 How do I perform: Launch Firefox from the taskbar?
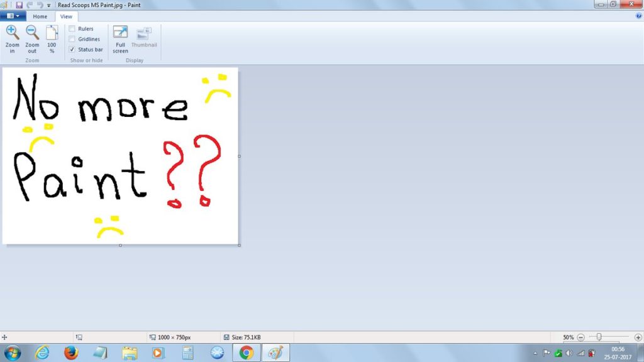pyautogui.click(x=71, y=353)
